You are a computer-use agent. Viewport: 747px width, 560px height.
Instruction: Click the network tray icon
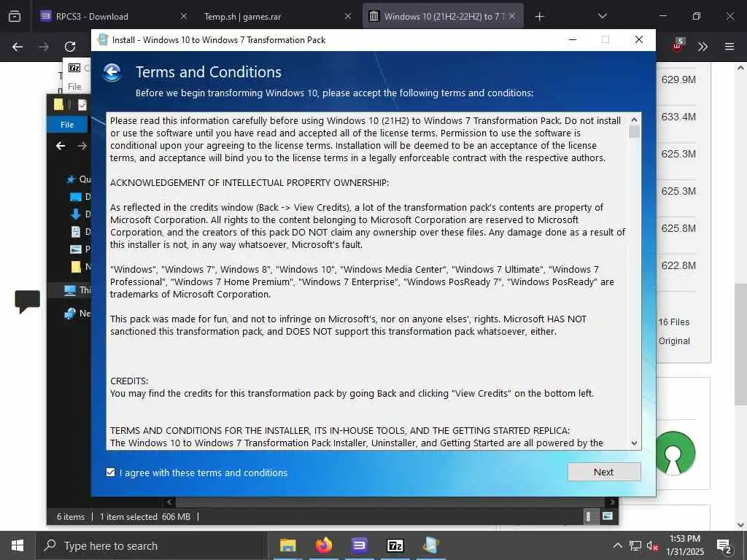(635, 545)
